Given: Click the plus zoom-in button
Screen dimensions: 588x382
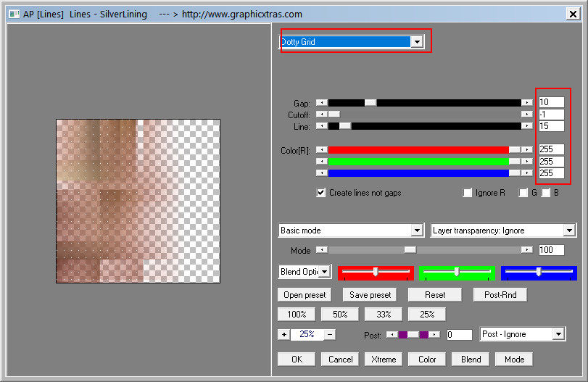Looking at the screenshot, I should point(283,334).
